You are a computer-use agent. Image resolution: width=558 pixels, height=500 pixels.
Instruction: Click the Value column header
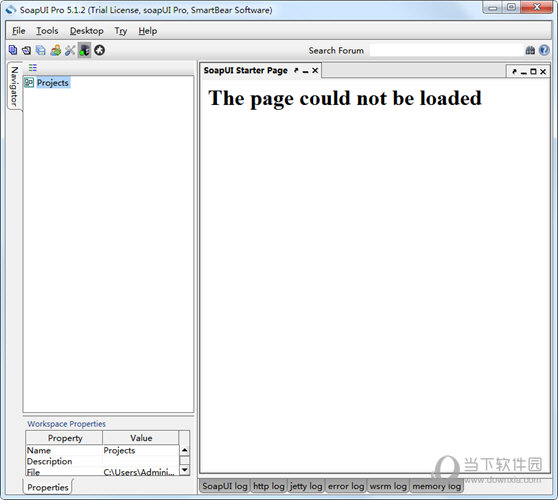coord(141,438)
